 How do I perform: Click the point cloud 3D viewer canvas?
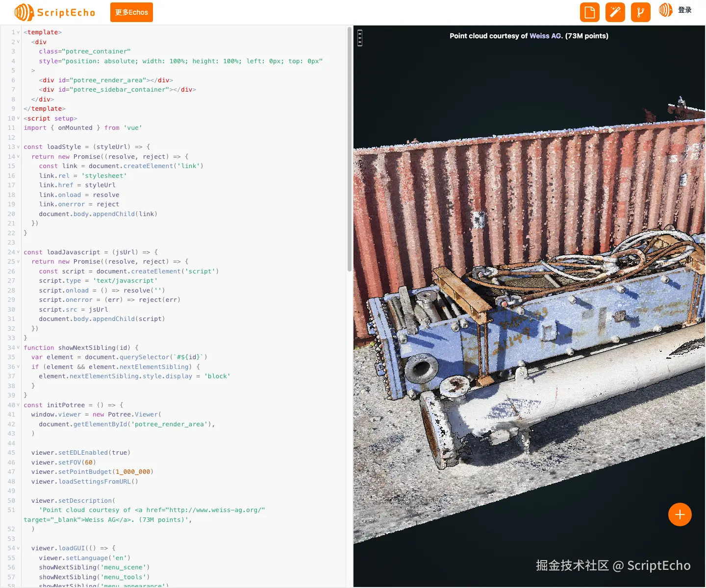[529, 306]
